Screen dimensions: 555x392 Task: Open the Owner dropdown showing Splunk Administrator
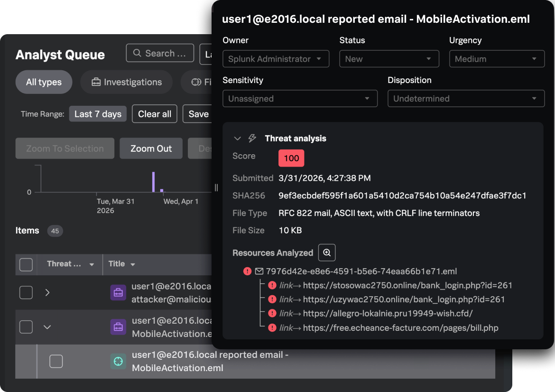click(276, 59)
